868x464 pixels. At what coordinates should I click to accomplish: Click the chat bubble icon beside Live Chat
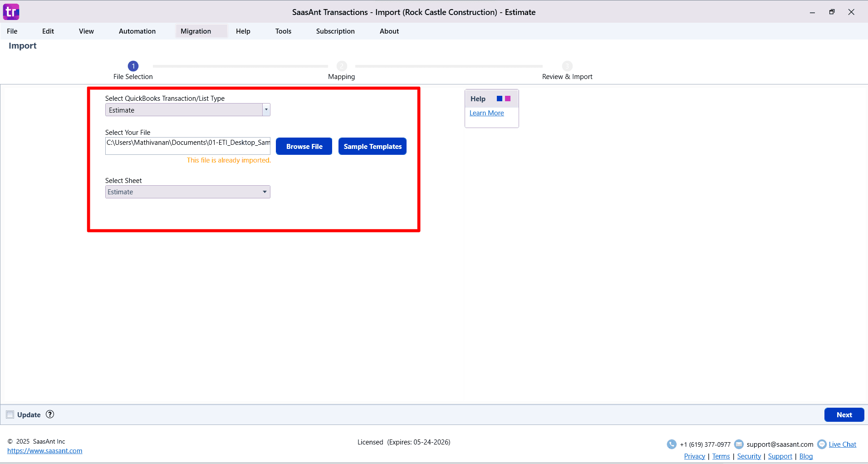click(x=823, y=444)
